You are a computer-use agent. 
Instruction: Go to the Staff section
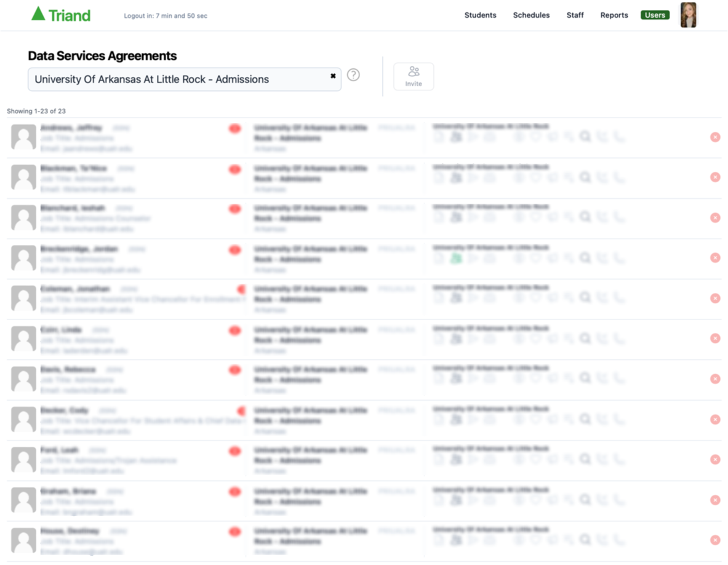point(575,15)
